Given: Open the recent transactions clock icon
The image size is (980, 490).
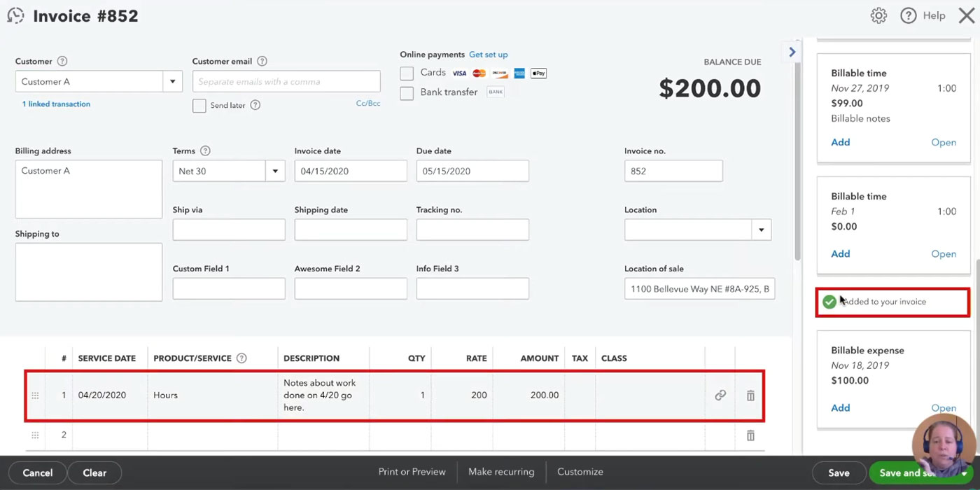Looking at the screenshot, I should [15, 15].
